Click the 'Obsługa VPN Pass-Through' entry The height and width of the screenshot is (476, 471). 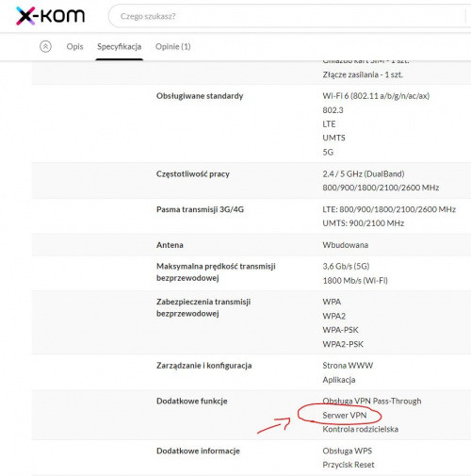372,401
